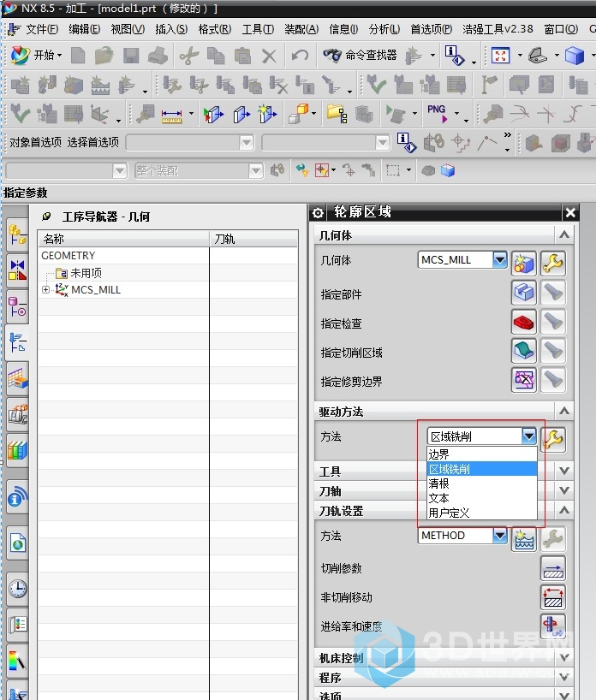Click the ruler measure distance icon
This screenshot has height=700, width=596.
pyautogui.click(x=171, y=116)
